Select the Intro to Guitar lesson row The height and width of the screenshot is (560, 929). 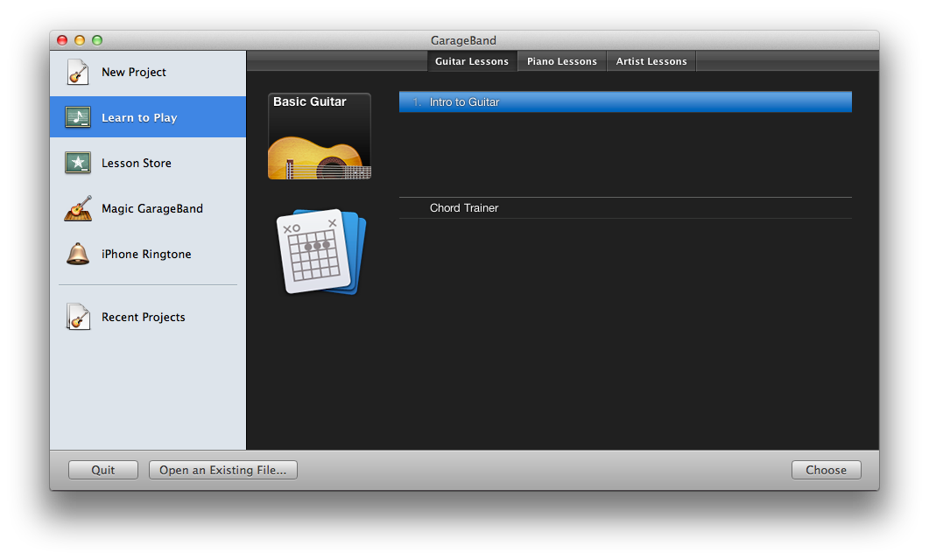click(624, 102)
